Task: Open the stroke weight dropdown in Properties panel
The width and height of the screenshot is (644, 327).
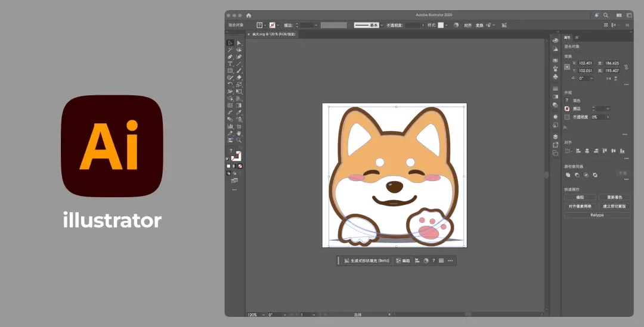Action: (x=608, y=108)
